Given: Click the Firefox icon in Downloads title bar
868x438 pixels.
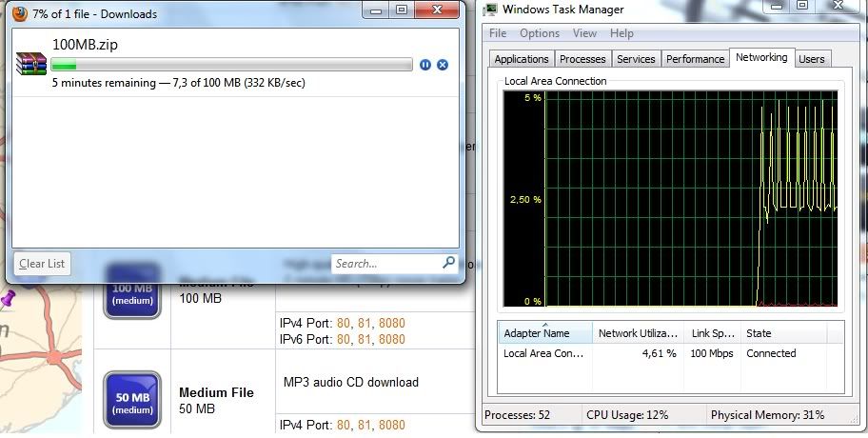Looking at the screenshot, I should point(20,14).
